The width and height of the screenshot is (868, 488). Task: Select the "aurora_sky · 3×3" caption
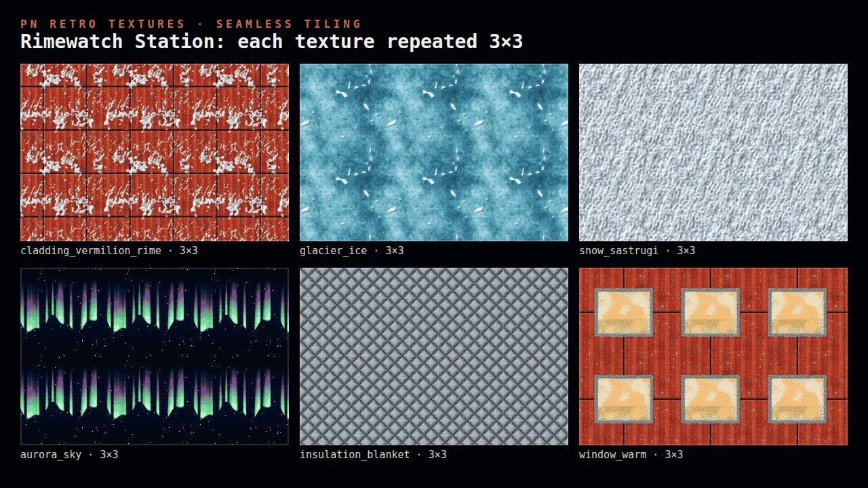[x=69, y=455]
